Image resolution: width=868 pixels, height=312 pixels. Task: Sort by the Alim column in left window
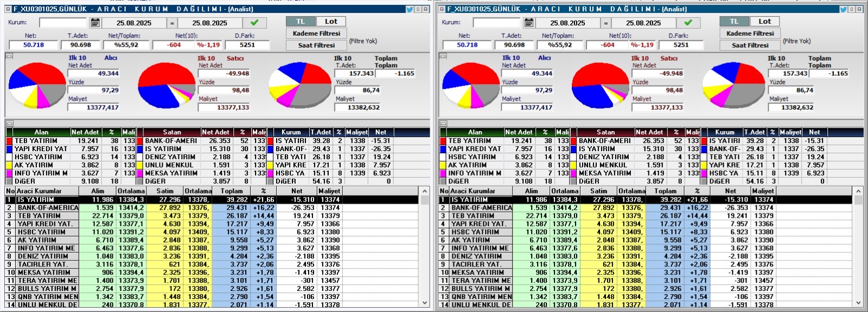(98, 191)
